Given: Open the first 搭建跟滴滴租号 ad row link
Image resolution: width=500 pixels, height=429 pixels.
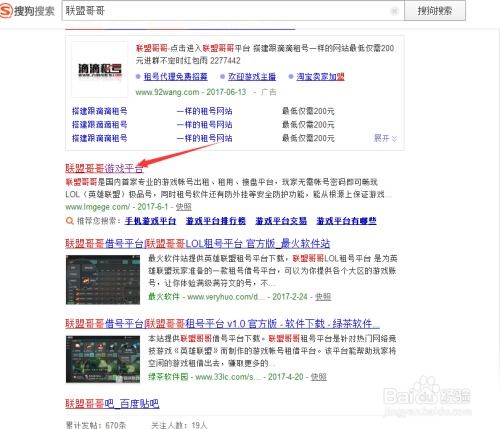Looking at the screenshot, I should click(x=100, y=111).
